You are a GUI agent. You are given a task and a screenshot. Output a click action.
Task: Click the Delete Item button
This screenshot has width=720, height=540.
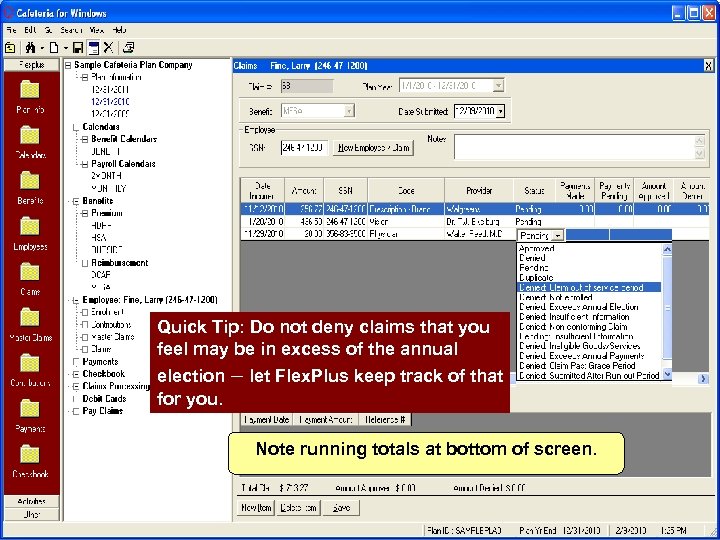click(298, 508)
